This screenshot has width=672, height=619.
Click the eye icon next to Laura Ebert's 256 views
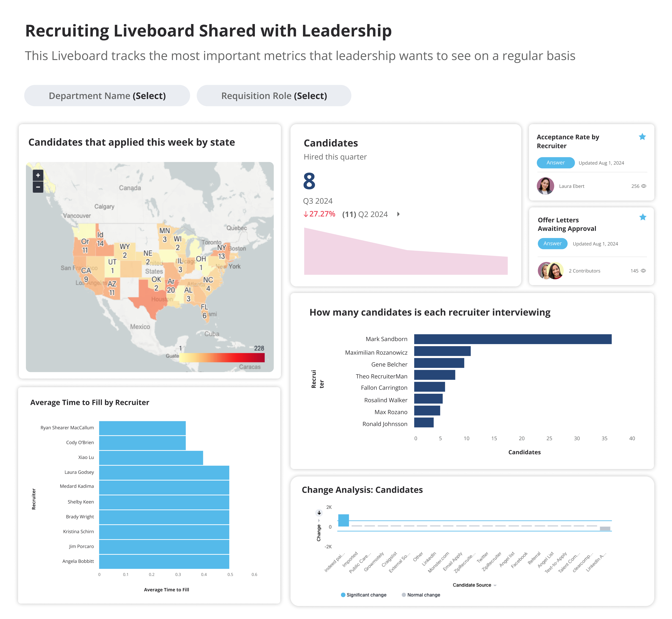coord(644,186)
